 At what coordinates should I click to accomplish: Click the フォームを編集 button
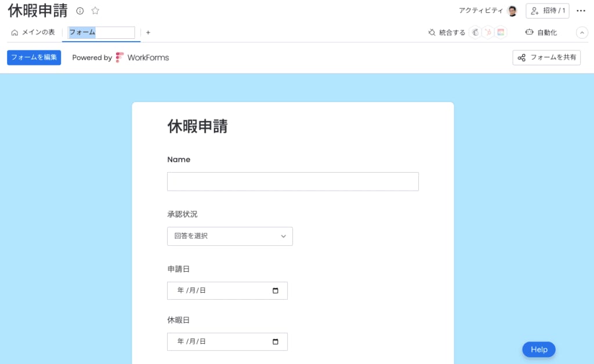(33, 57)
